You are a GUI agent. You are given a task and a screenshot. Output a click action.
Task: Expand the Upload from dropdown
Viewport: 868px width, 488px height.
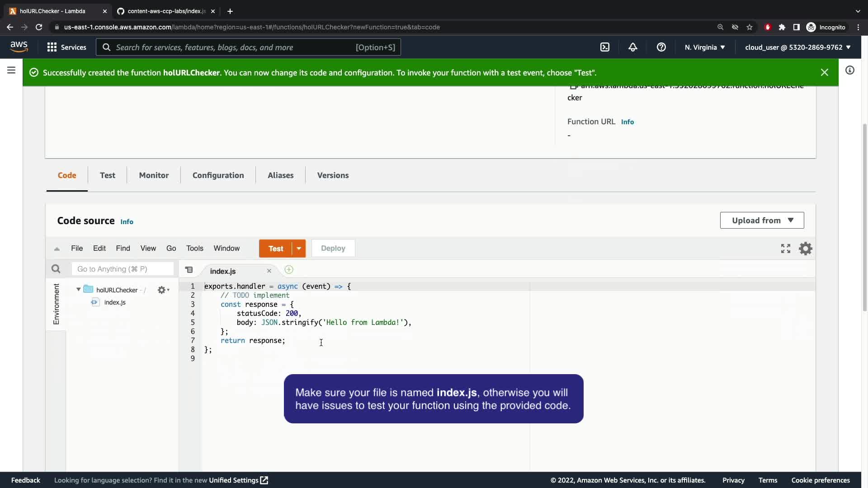tap(762, 221)
